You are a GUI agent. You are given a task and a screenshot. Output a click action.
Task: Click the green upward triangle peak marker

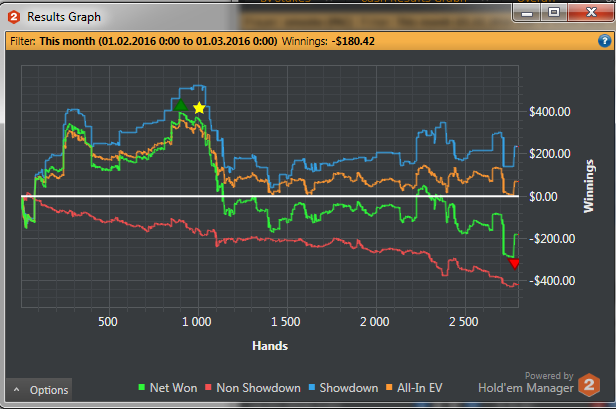click(181, 105)
